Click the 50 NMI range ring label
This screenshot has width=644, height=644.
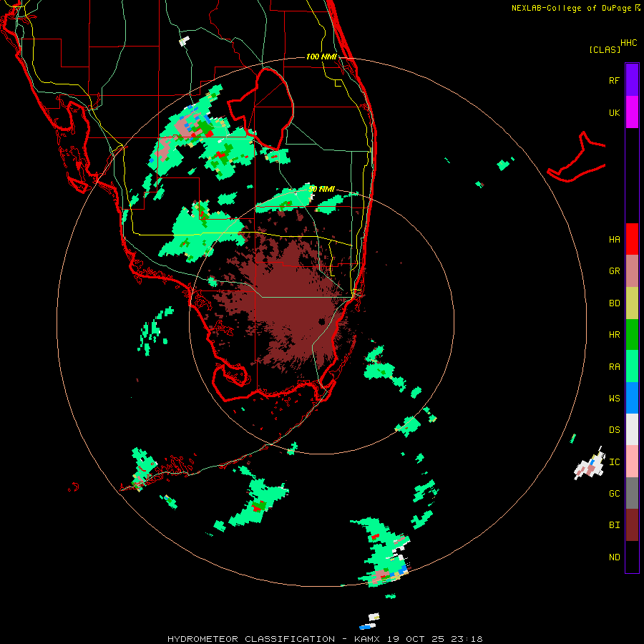tap(321, 189)
